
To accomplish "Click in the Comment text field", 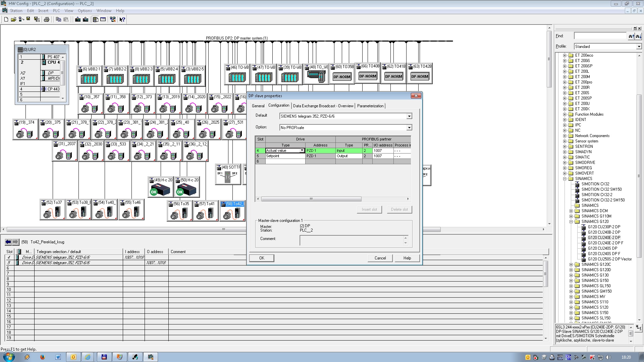I will (352, 240).
